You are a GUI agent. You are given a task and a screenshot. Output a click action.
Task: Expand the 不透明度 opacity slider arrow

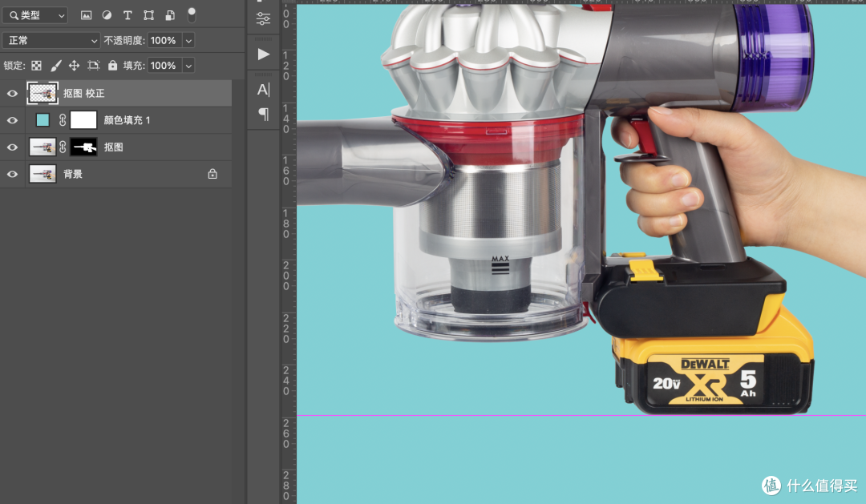(x=188, y=40)
